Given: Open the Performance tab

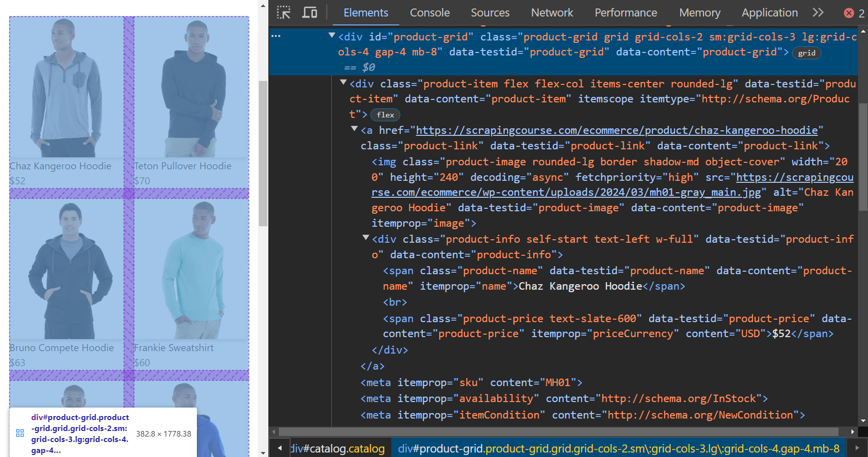Looking at the screenshot, I should tap(626, 12).
